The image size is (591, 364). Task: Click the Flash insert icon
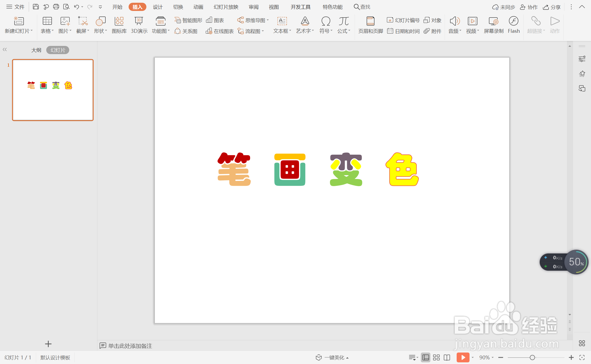coord(514,25)
